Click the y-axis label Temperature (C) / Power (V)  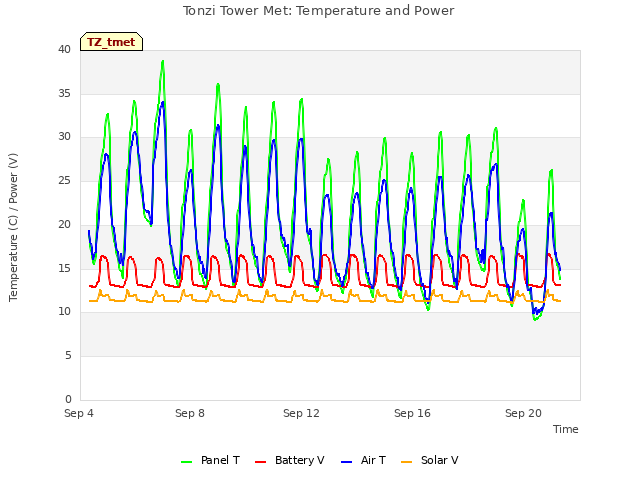click(13, 227)
